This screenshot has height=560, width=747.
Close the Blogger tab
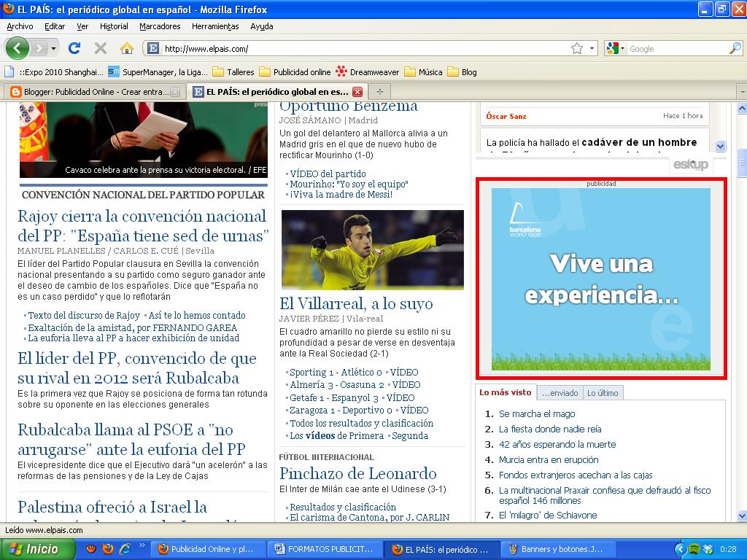(x=175, y=92)
